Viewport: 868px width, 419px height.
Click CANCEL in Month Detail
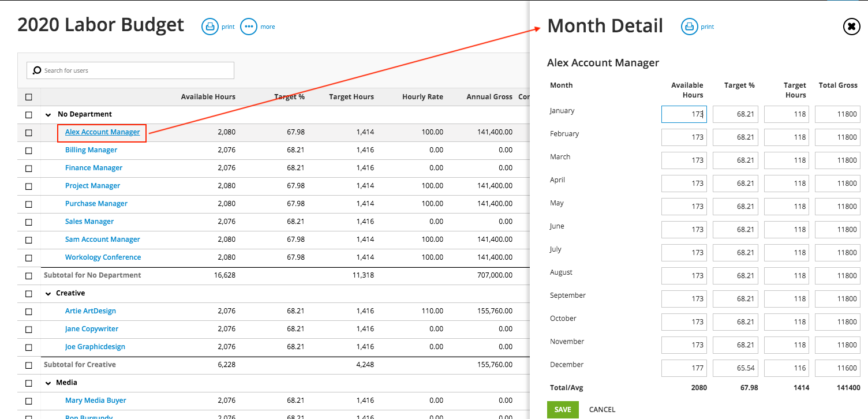pos(602,410)
